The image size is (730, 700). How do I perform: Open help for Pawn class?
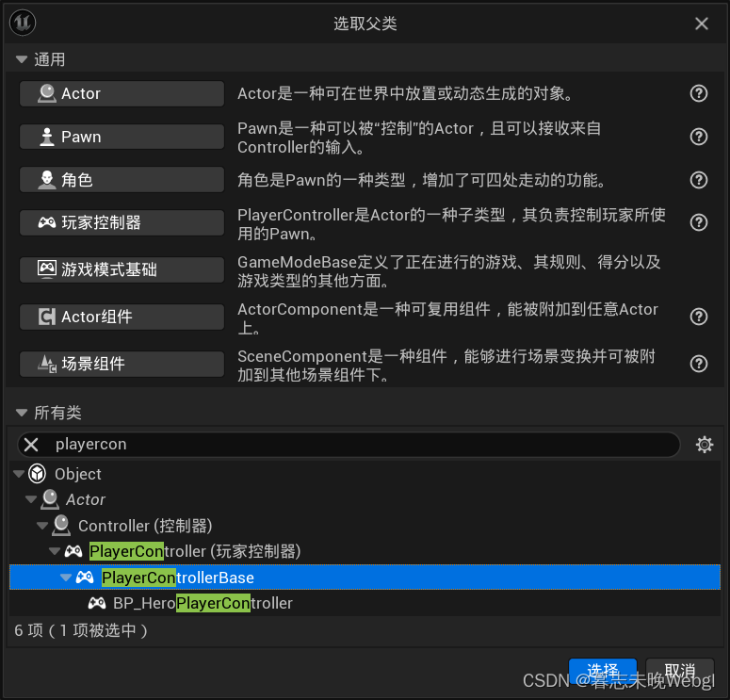coord(699,137)
